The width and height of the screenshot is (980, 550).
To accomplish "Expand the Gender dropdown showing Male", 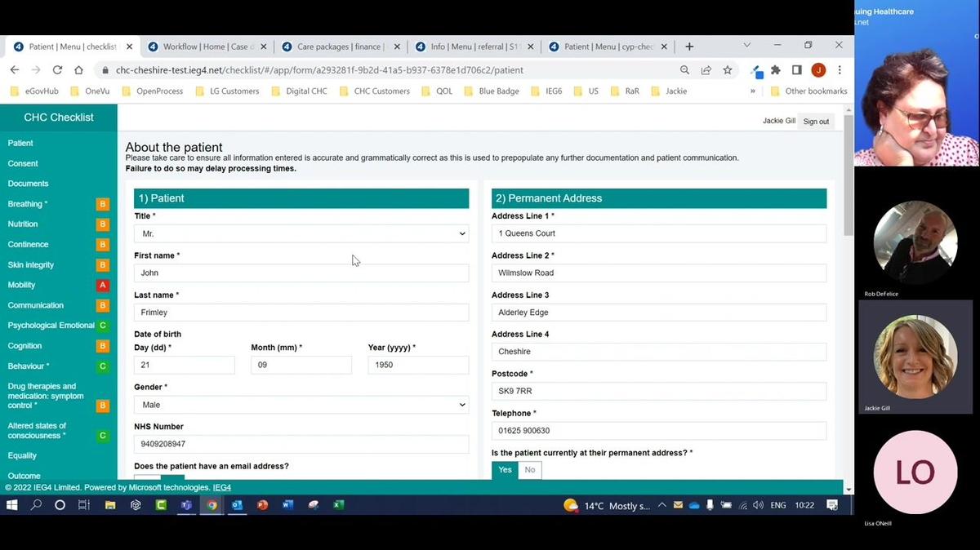I will click(x=301, y=405).
